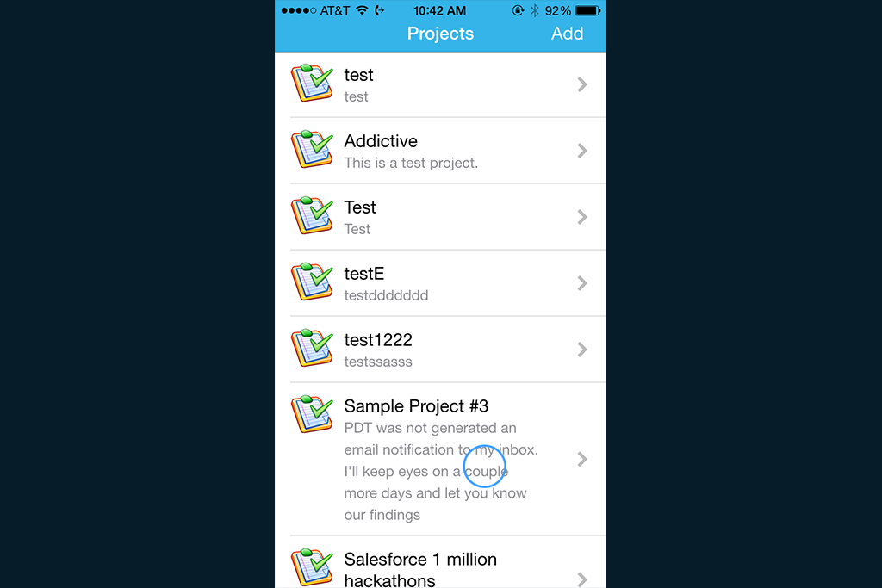Tap the Bluetooth icon in status bar
The height and width of the screenshot is (588, 882).
(x=534, y=10)
